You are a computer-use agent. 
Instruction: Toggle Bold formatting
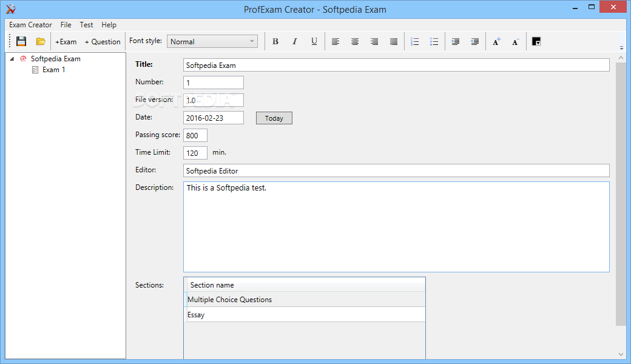coord(275,41)
